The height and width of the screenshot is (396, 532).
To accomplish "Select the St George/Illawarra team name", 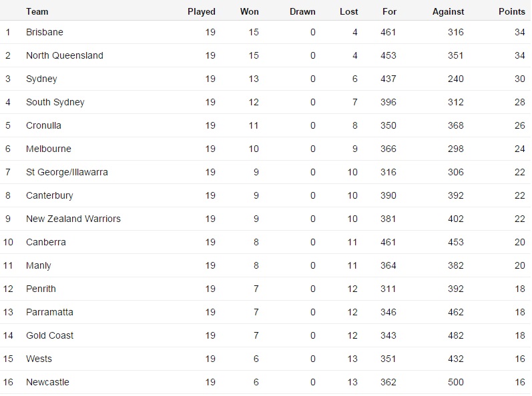I will [67, 172].
